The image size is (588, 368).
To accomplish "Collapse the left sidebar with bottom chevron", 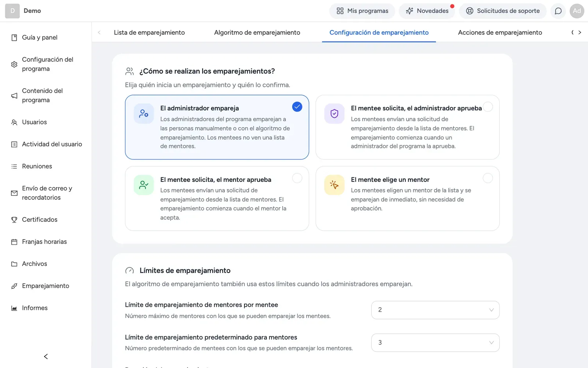I will 46,357.
